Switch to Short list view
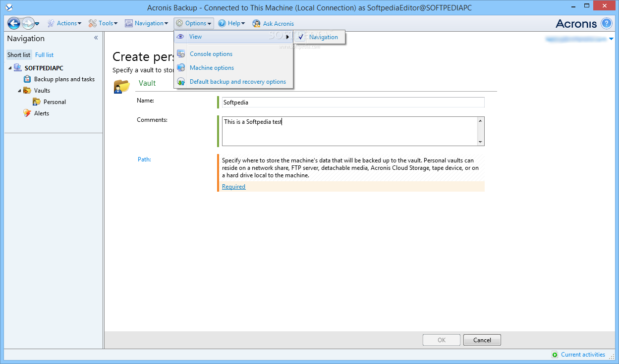This screenshot has width=619, height=364. [19, 55]
